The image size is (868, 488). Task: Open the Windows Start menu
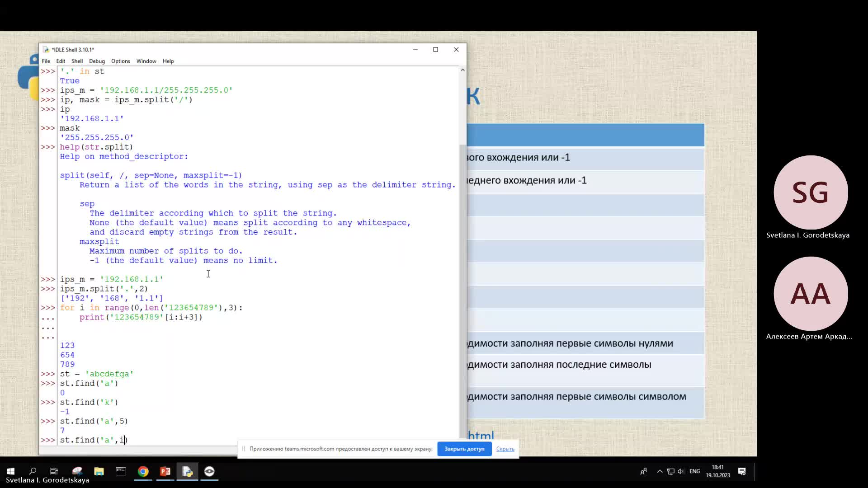tap(11, 471)
